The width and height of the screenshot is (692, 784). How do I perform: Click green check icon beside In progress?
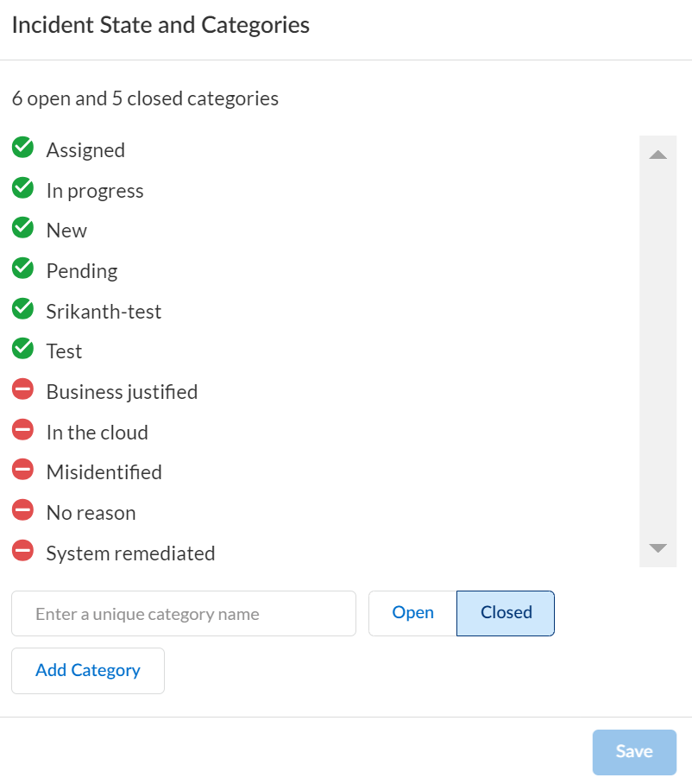tap(22, 188)
